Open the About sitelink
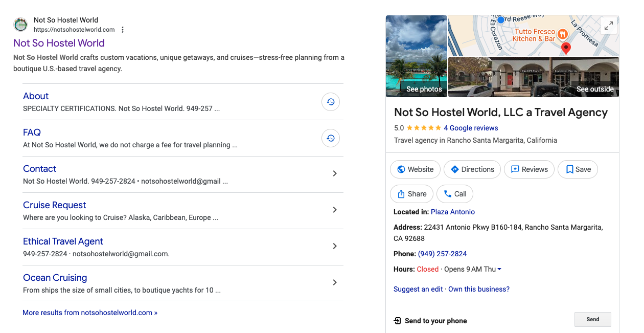 tap(36, 96)
